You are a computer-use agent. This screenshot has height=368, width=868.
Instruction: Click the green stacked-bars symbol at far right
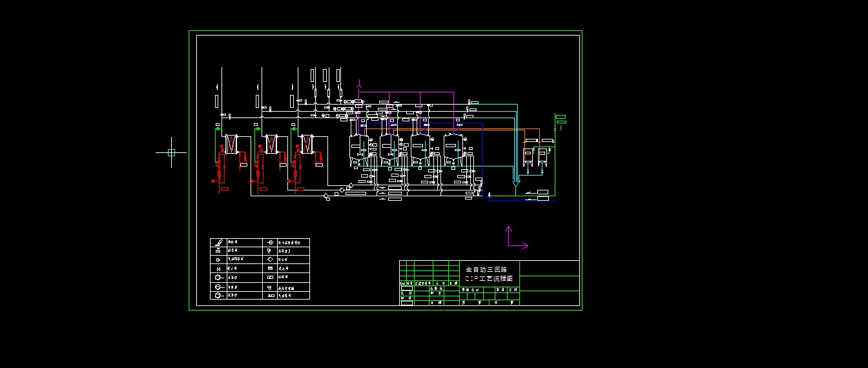coord(561,119)
